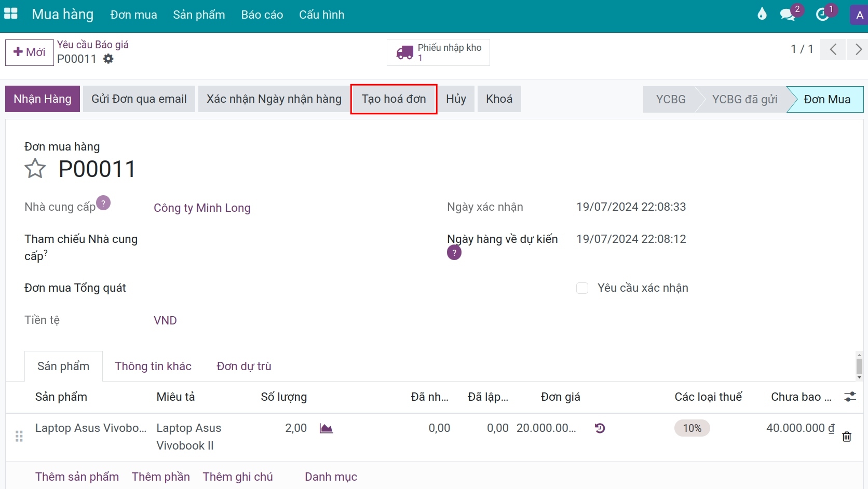Click the Khoá button

pyautogui.click(x=499, y=99)
